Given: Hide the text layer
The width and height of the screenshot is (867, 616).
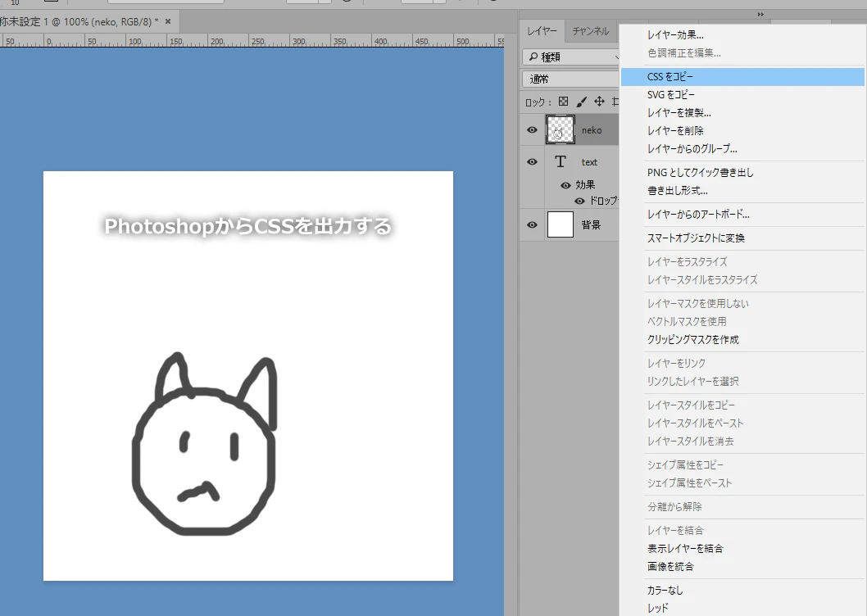Looking at the screenshot, I should 532,162.
